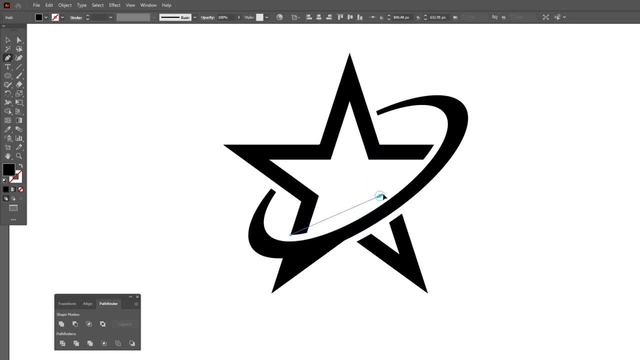Open the File menu
The width and height of the screenshot is (640, 360).
36,5
